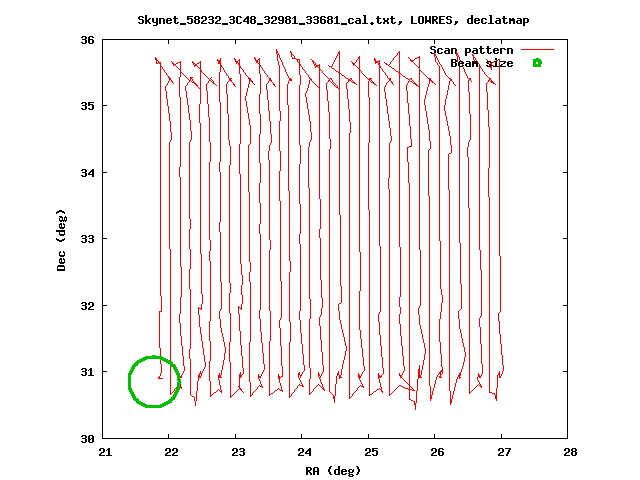Click the large green beam size circle
This screenshot has height=480, width=640.
154,381
